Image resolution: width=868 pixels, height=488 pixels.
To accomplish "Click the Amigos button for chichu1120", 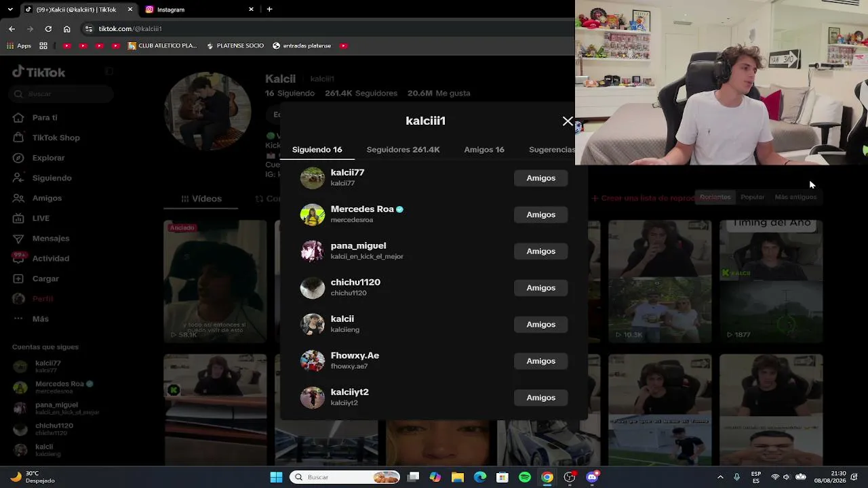I will click(x=540, y=288).
